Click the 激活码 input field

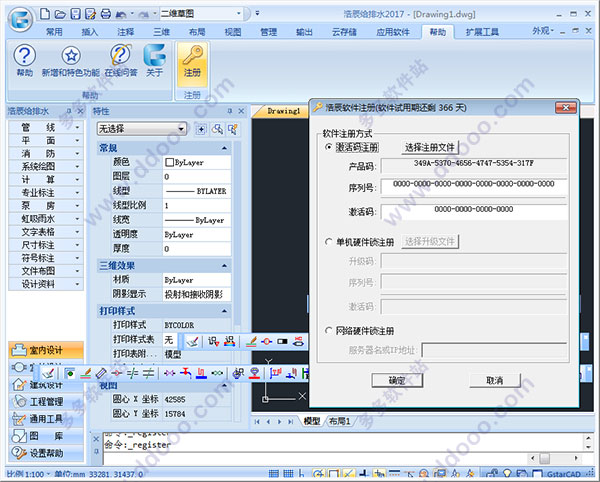pyautogui.click(x=474, y=212)
